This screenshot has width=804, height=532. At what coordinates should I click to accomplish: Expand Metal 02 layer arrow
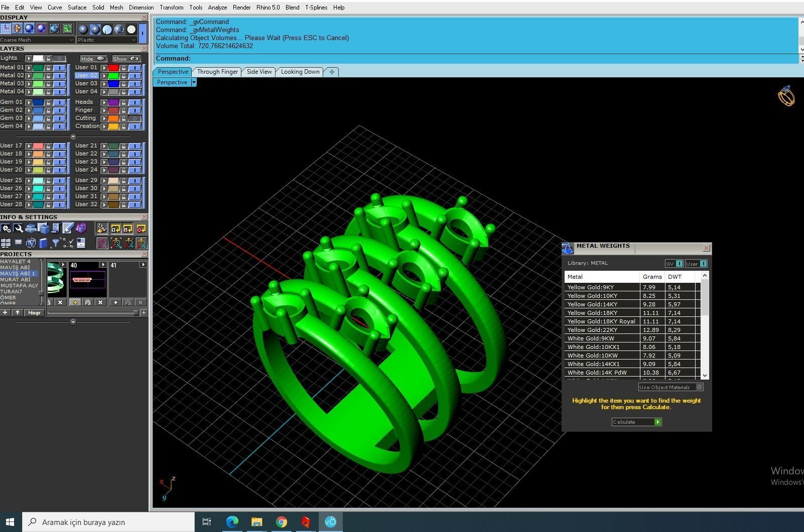point(29,76)
